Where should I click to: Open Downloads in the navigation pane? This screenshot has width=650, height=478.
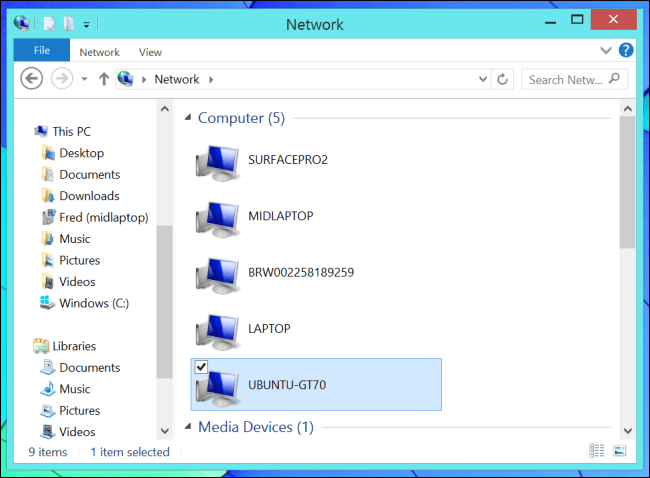pyautogui.click(x=88, y=196)
